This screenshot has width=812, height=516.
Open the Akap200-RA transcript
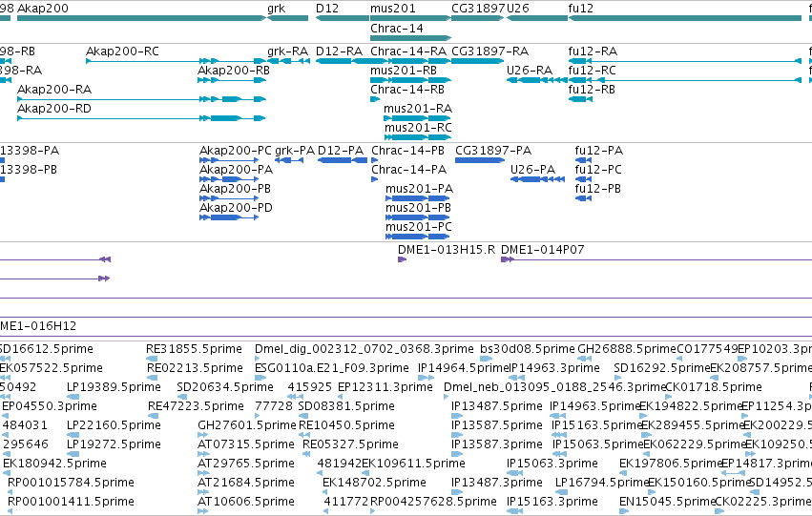tap(141, 99)
